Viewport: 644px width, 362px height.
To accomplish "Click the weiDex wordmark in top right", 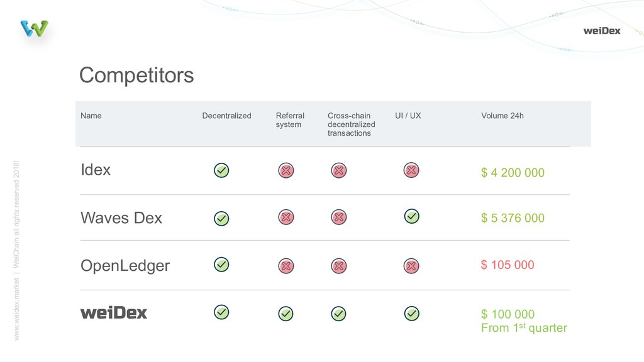I will tap(601, 30).
